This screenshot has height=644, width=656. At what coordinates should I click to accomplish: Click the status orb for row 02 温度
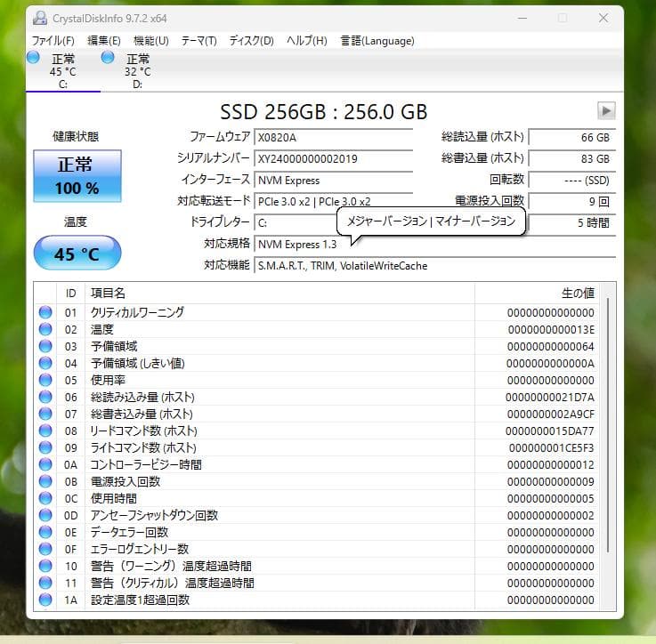(45, 329)
